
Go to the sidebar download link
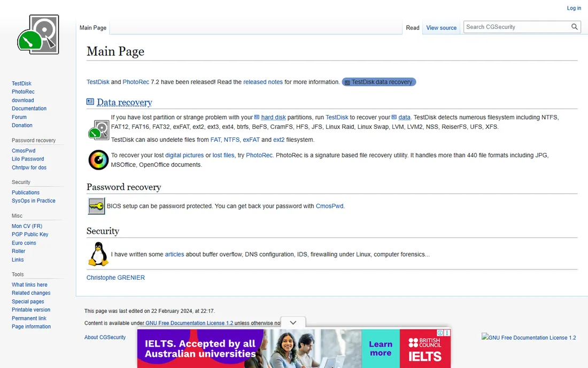(x=22, y=100)
